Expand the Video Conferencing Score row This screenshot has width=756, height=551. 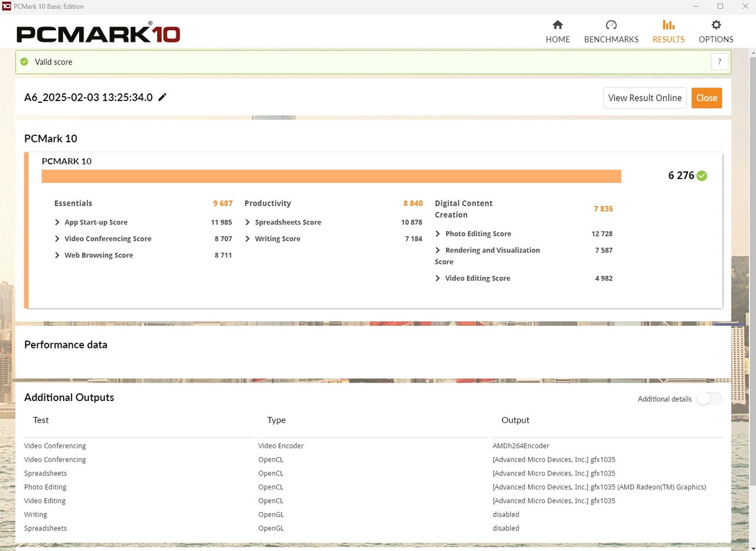[57, 239]
